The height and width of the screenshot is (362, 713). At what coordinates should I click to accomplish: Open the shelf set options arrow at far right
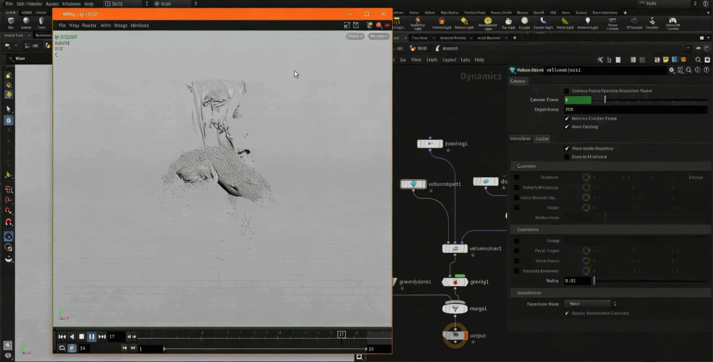(708, 13)
